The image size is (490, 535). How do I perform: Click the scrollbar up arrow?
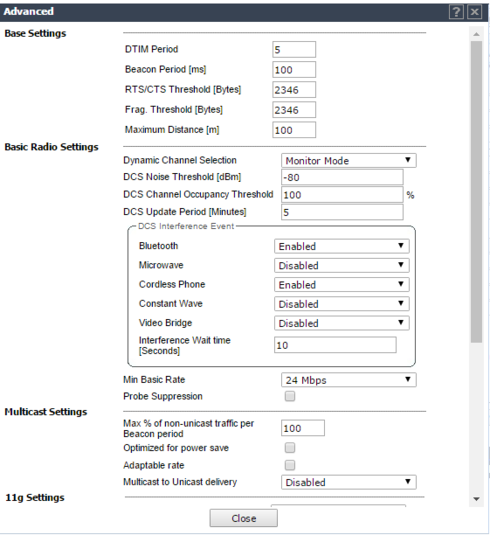coord(476,34)
